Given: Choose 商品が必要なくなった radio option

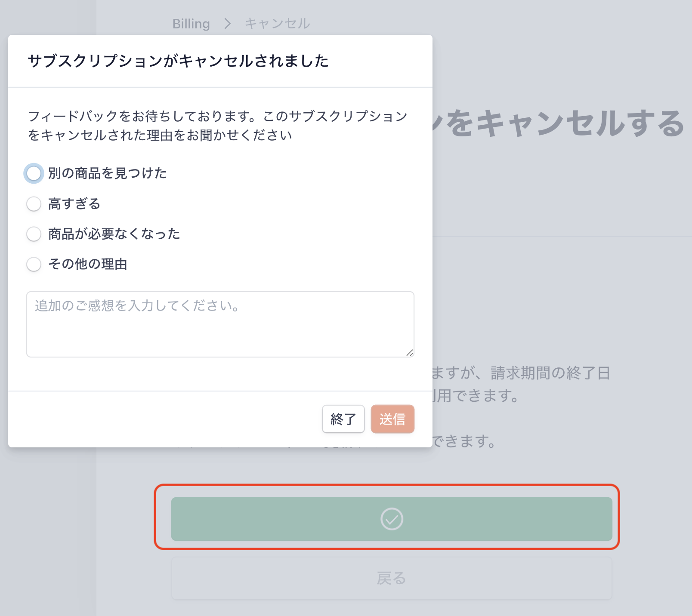Looking at the screenshot, I should (34, 234).
